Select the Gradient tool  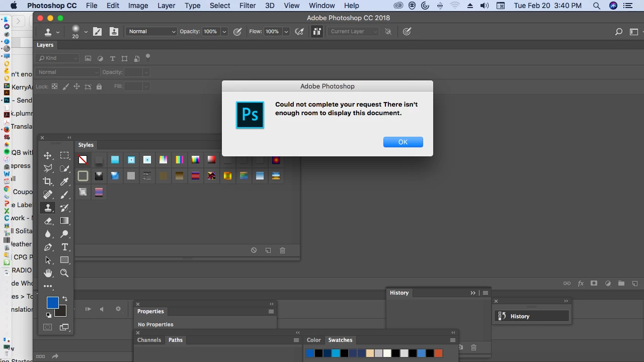64,221
